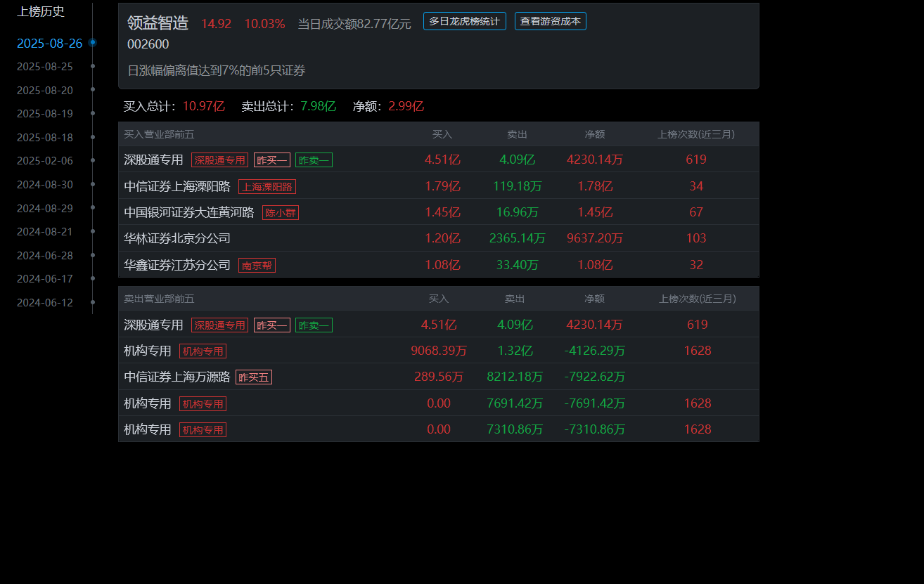Click 深股通专用 tag in sell table
This screenshot has height=584, width=924.
219,325
